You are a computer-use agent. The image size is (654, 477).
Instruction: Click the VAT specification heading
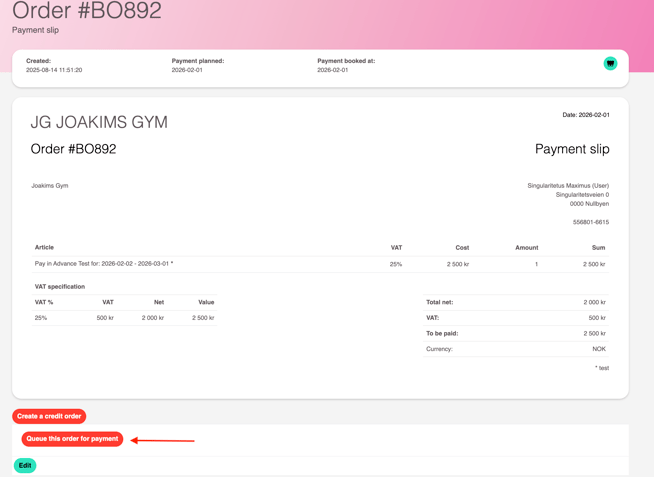tap(60, 286)
